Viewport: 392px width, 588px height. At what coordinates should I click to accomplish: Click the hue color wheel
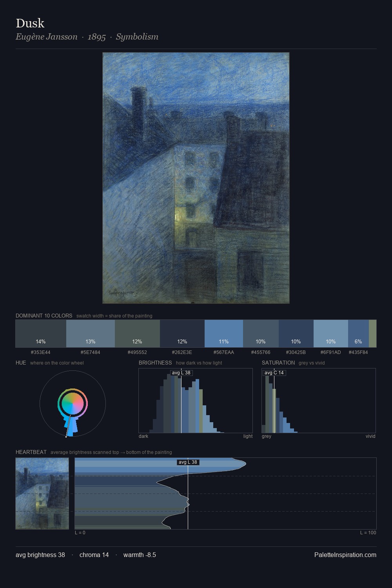click(73, 404)
